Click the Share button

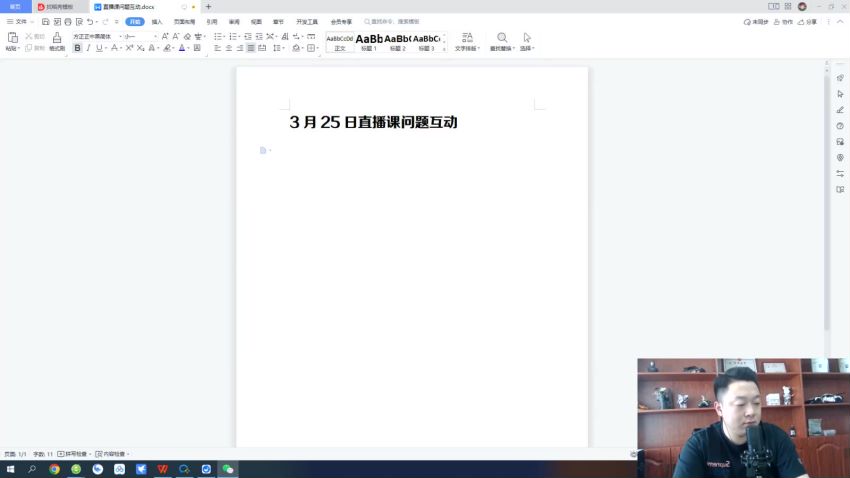click(x=807, y=22)
